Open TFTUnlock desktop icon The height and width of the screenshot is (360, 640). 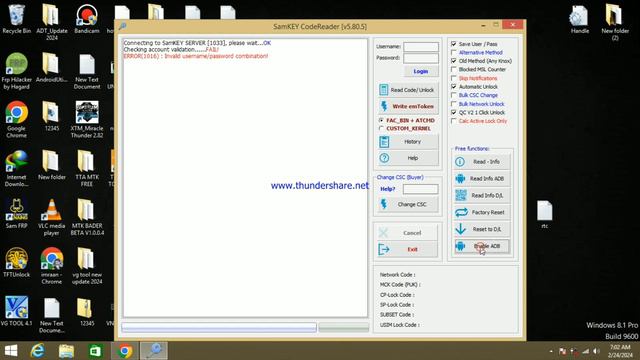tap(16, 262)
